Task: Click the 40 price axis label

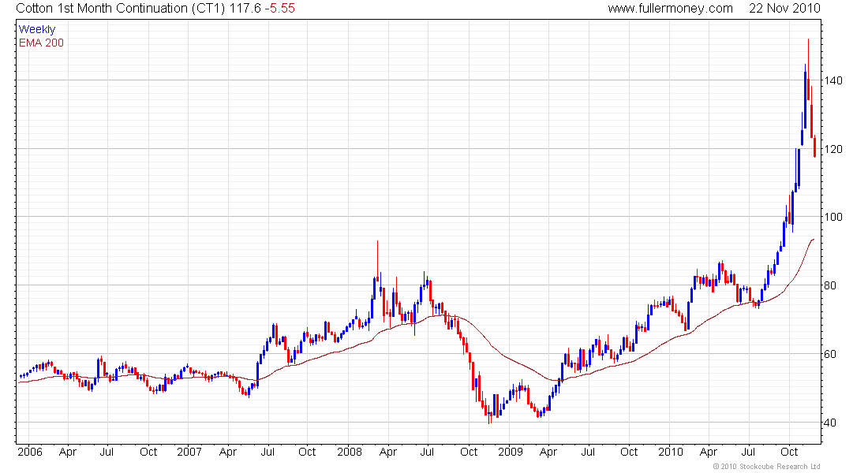Action: [x=831, y=423]
